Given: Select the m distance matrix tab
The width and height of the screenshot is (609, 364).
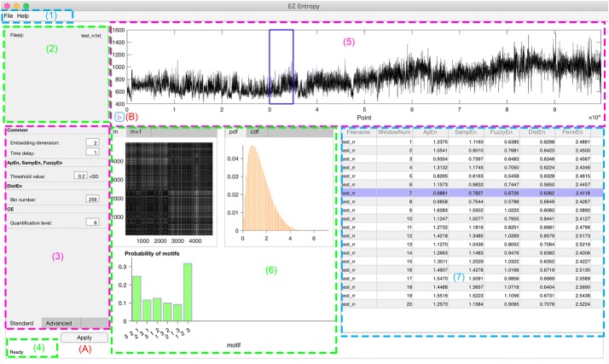Looking at the screenshot, I should pos(118,132).
